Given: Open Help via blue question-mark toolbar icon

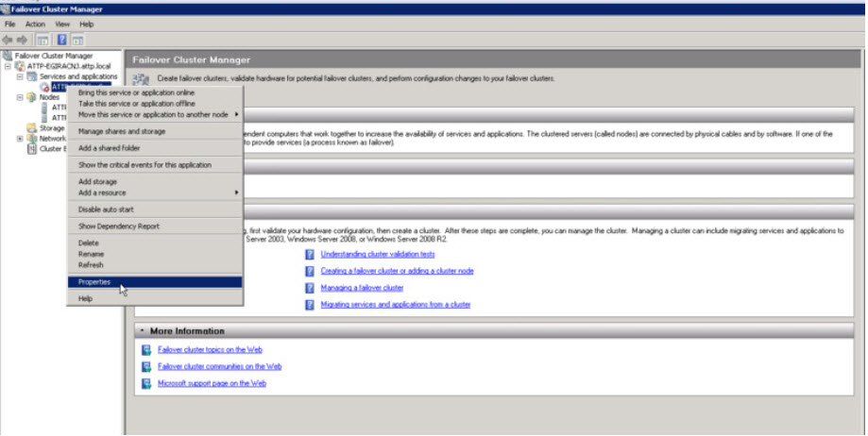Looking at the screenshot, I should pyautogui.click(x=62, y=40).
